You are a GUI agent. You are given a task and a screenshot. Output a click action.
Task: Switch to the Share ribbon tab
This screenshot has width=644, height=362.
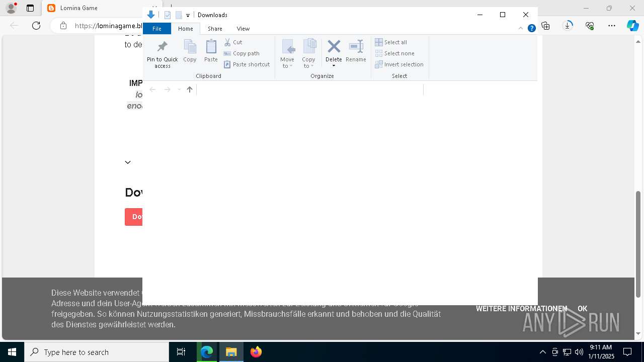click(215, 29)
